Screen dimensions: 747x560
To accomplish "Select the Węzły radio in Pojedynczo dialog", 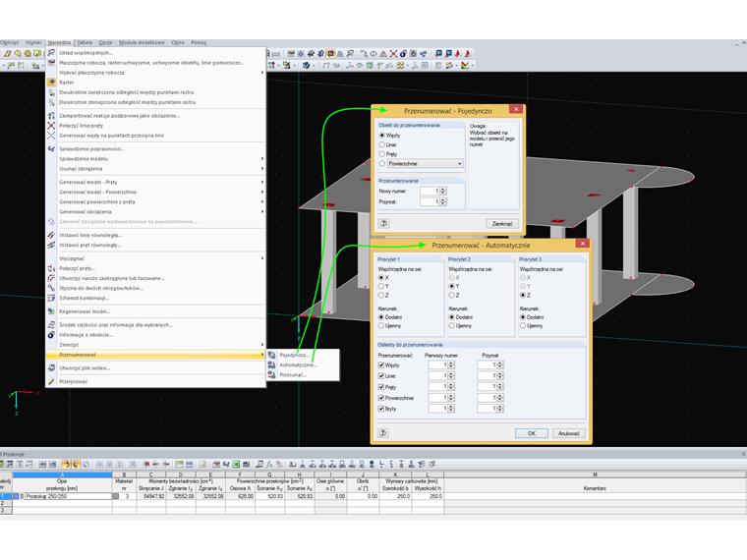I will [x=382, y=136].
